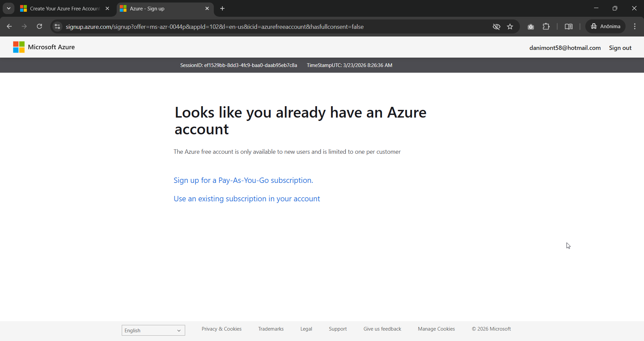This screenshot has height=341, width=644.
Task: Click Give us feedback link
Action: 382,329
